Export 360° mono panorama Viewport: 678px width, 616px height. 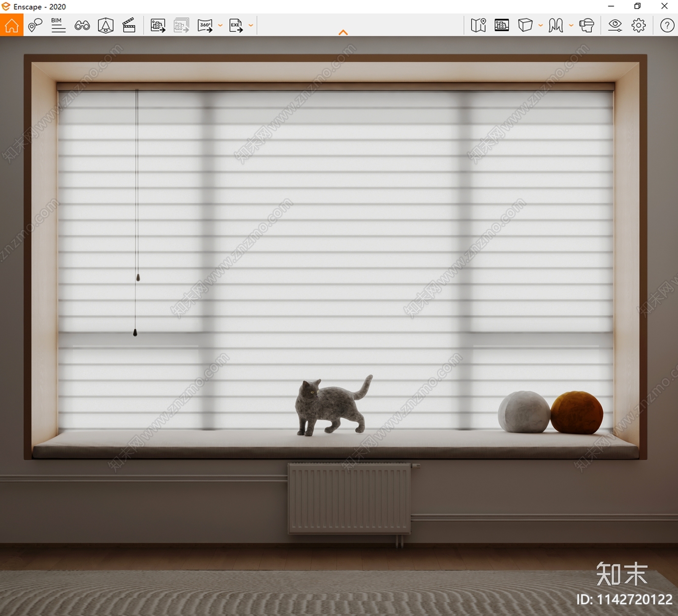pos(205,25)
